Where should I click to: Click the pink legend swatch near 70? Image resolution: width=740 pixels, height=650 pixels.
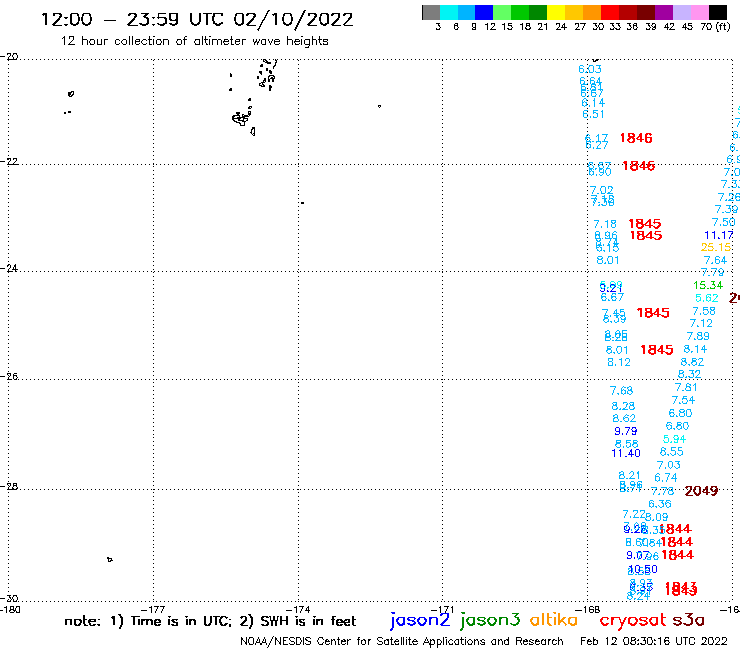699,12
